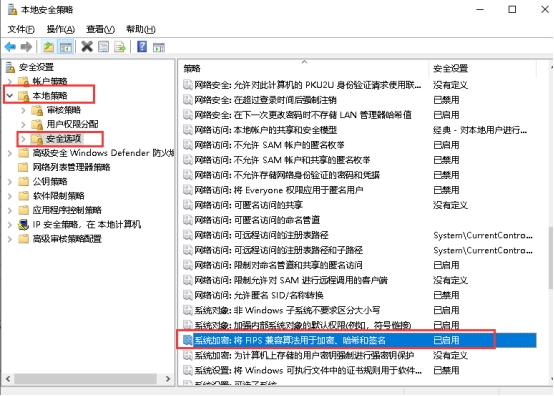Click the 帐户策略 folder icon

(24, 81)
